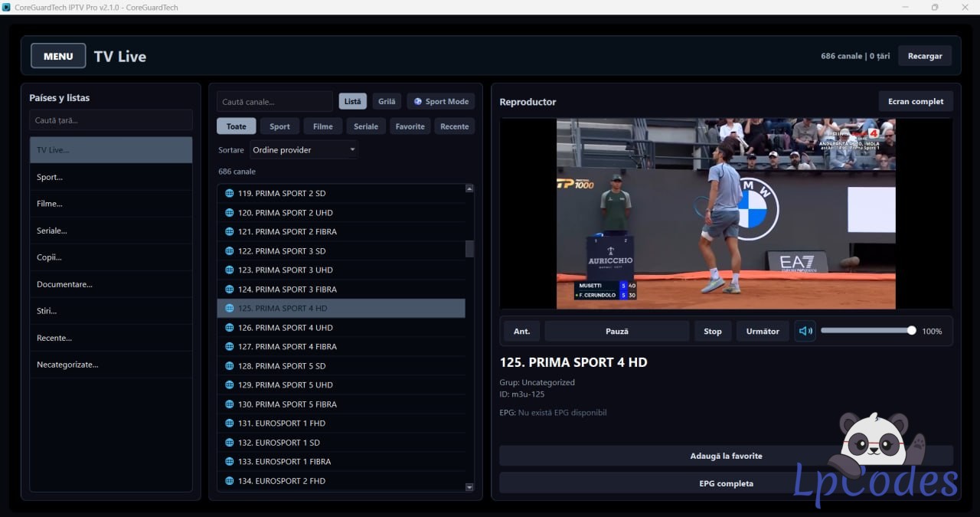980x517 pixels.
Task: Pause playback with Pauză
Action: tap(617, 332)
